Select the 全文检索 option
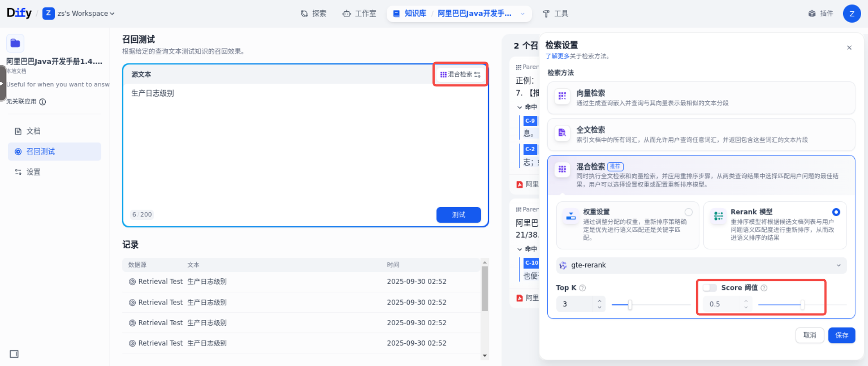The height and width of the screenshot is (366, 868). [x=701, y=134]
